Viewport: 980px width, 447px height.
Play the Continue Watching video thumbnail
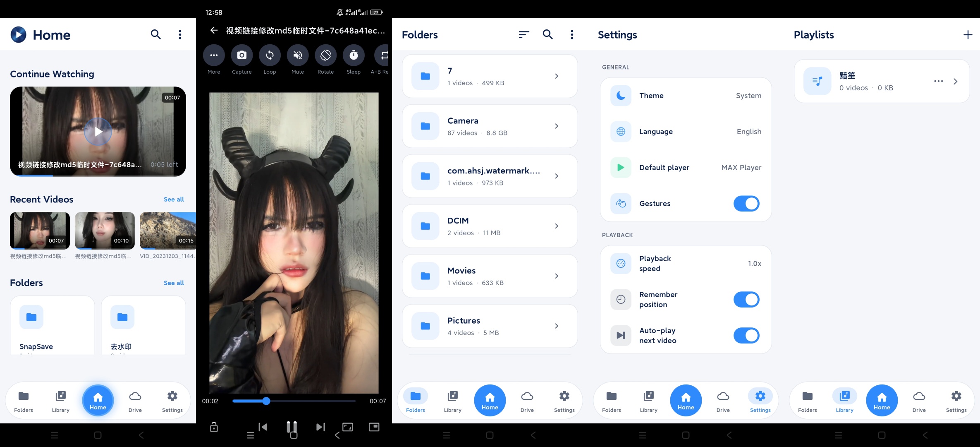[x=98, y=132]
